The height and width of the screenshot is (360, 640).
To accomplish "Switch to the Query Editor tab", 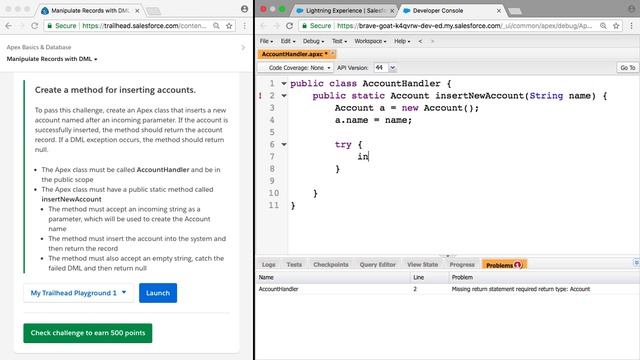I will coord(378,264).
